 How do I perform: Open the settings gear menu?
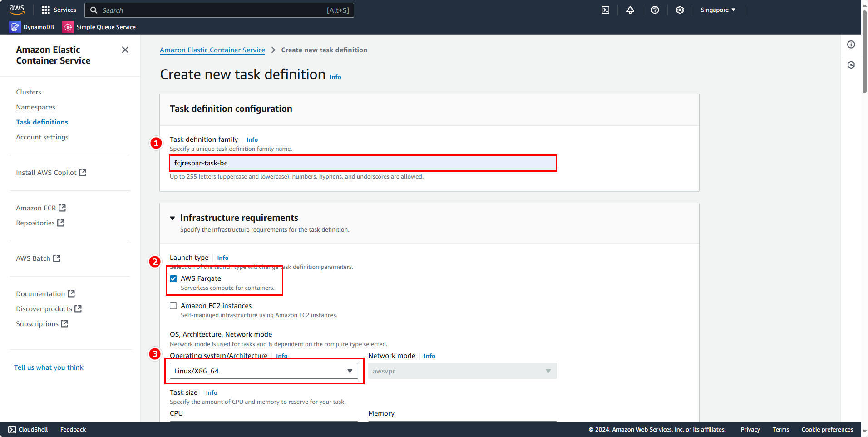pos(680,10)
